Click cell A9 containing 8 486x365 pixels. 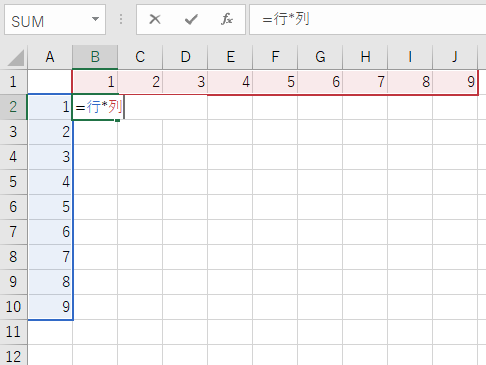tap(50, 282)
